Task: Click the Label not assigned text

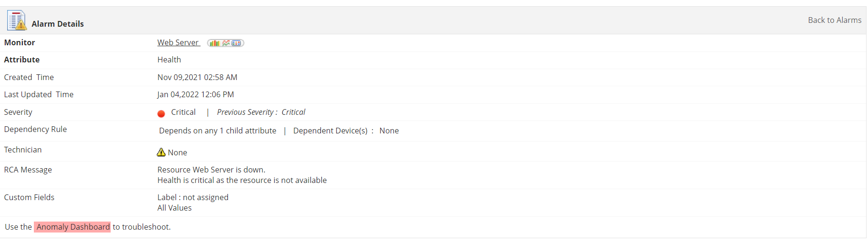Action: [x=193, y=197]
